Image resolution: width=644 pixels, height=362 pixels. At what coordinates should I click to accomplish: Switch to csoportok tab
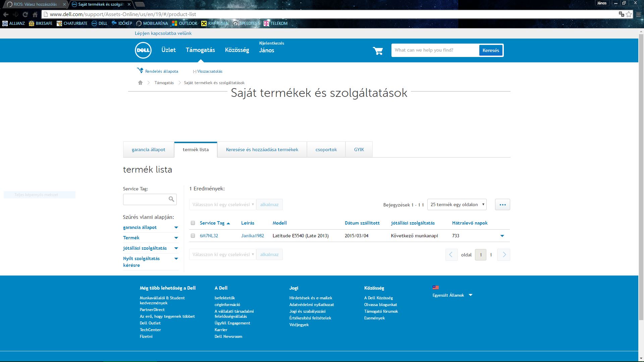[326, 149]
